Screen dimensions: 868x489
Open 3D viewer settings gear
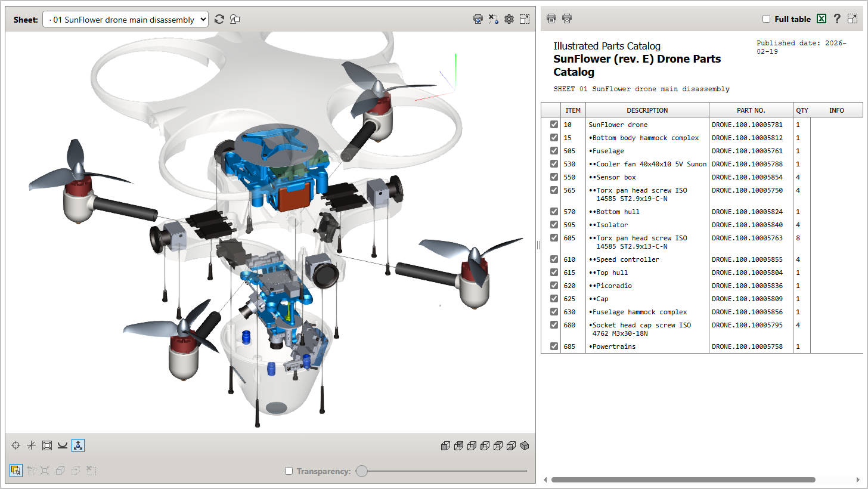(x=509, y=19)
